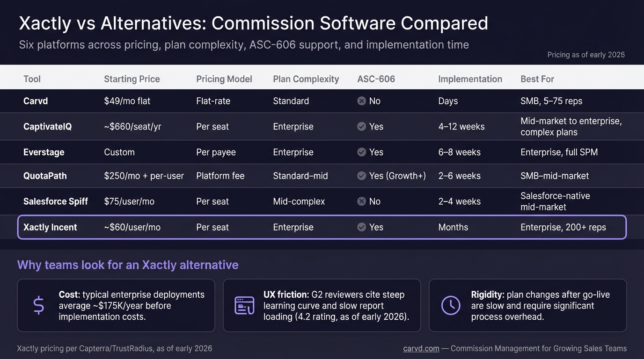Click the Implementation column header
644x359 pixels.
coord(470,79)
